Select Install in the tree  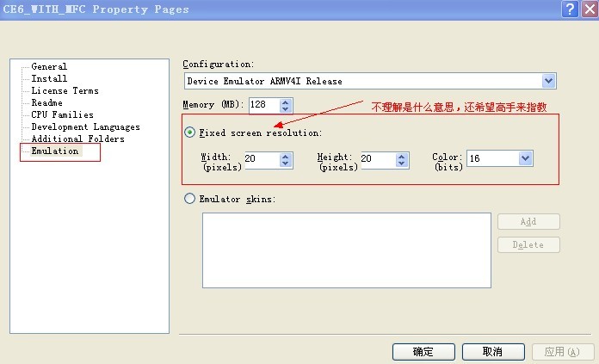tap(49, 78)
